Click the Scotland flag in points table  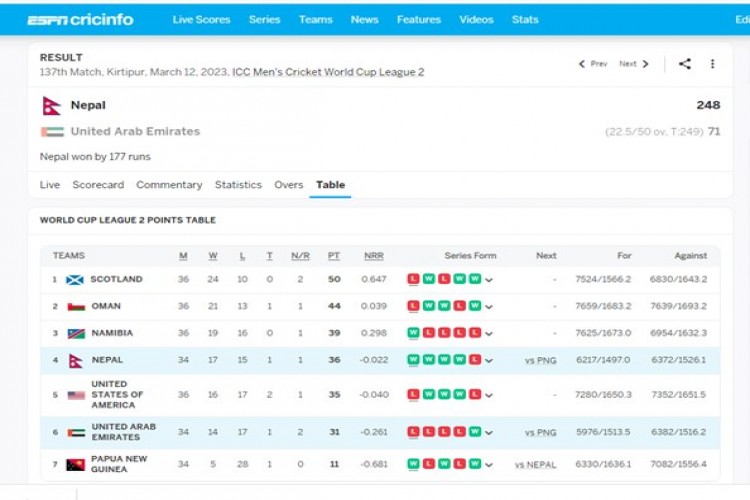75,279
